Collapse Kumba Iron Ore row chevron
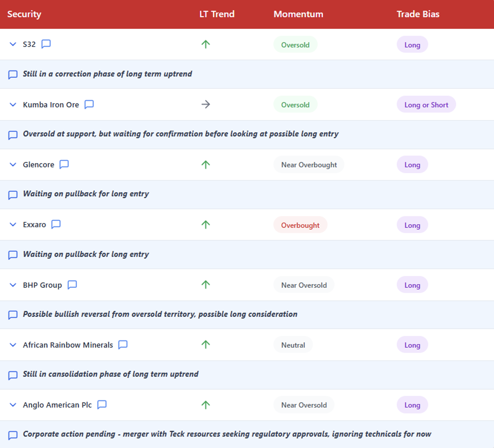Screen dimensions: 494x448 13,105
